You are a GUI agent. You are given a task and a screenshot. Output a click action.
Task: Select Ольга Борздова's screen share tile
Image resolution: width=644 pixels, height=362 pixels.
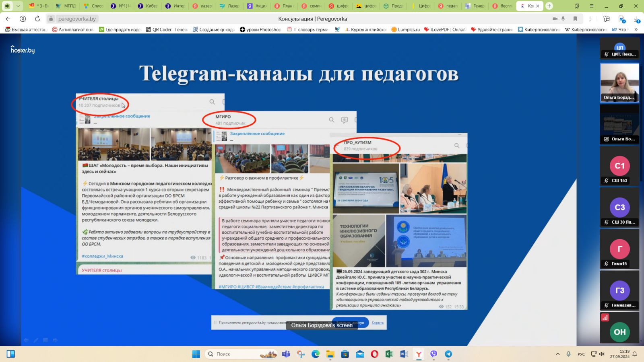point(619,124)
